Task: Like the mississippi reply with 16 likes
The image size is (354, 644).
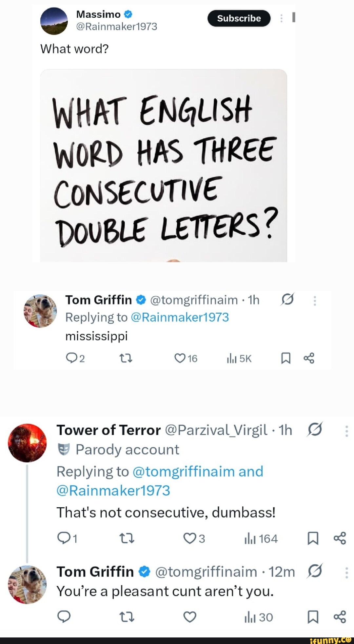Action: (x=180, y=358)
